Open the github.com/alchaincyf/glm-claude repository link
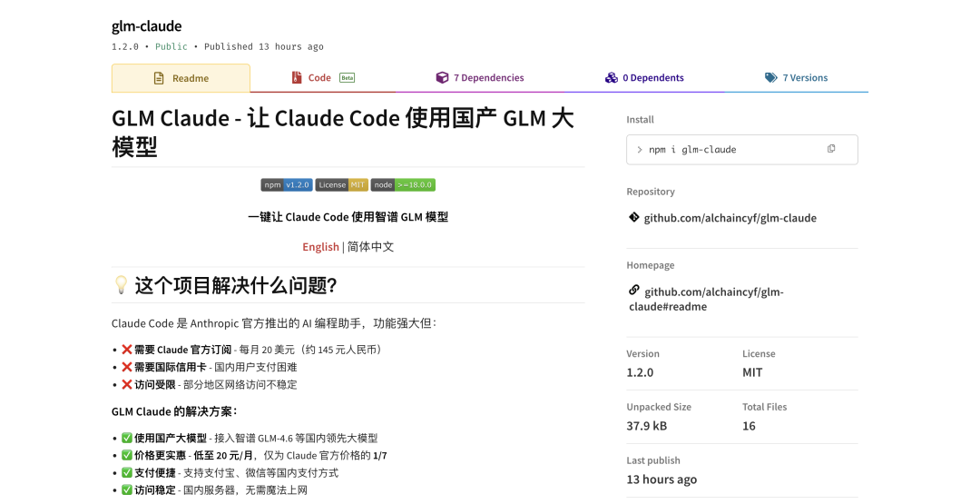This screenshot has width=980, height=504. pyautogui.click(x=730, y=218)
